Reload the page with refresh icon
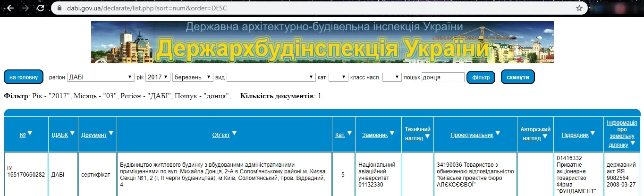 [x=41, y=8]
